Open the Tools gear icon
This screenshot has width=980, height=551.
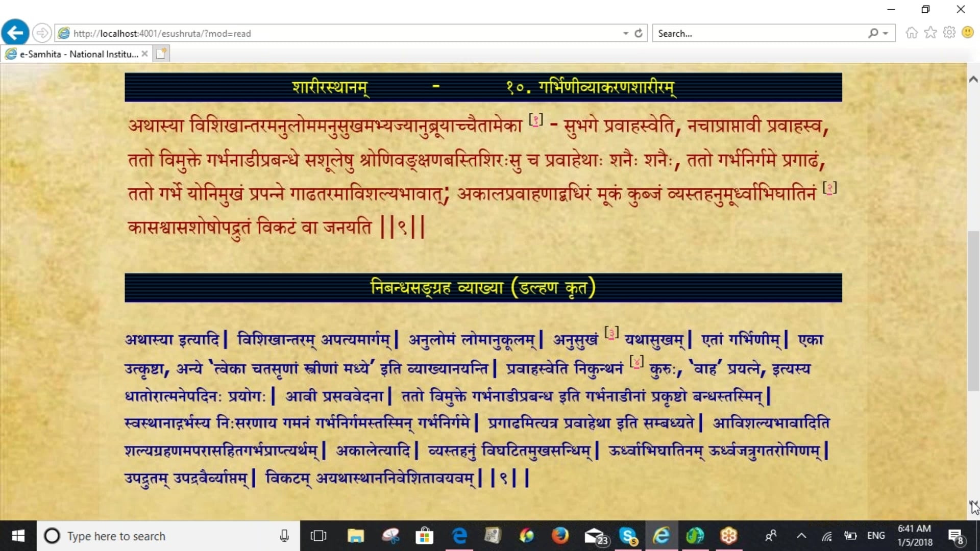click(x=949, y=33)
